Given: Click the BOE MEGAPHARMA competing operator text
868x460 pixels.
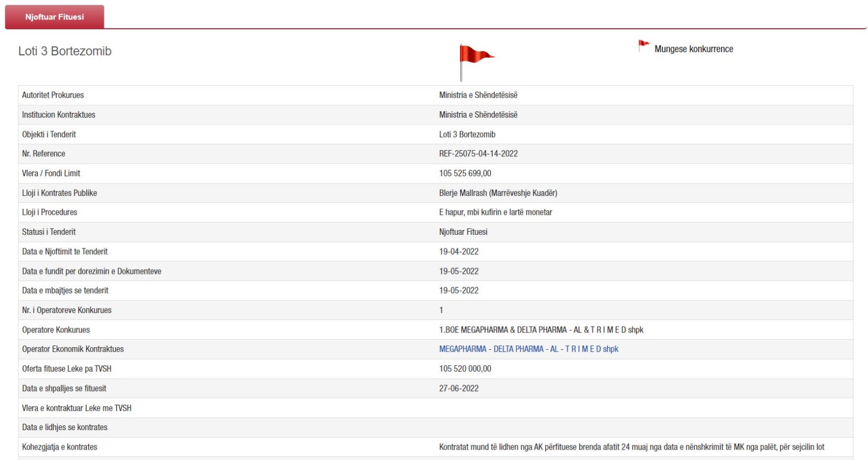Looking at the screenshot, I should pos(541,329).
